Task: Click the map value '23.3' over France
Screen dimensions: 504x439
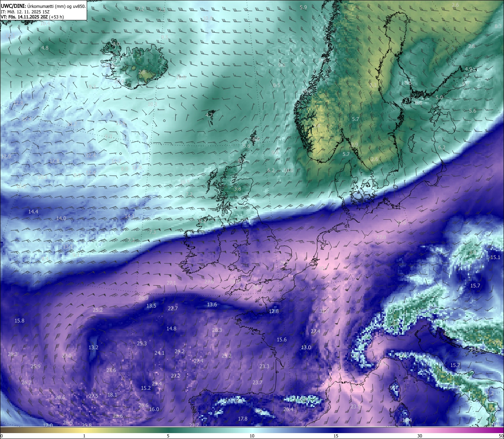Action: point(264,366)
